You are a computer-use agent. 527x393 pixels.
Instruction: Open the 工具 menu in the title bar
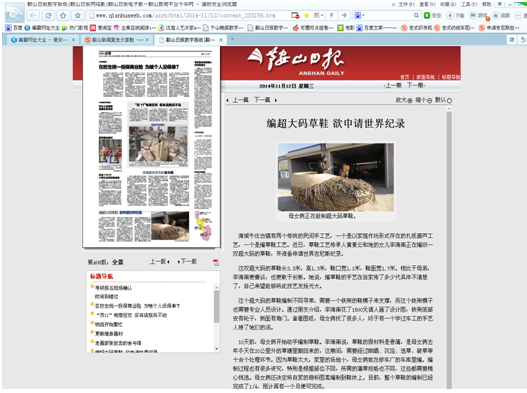coord(469,4)
